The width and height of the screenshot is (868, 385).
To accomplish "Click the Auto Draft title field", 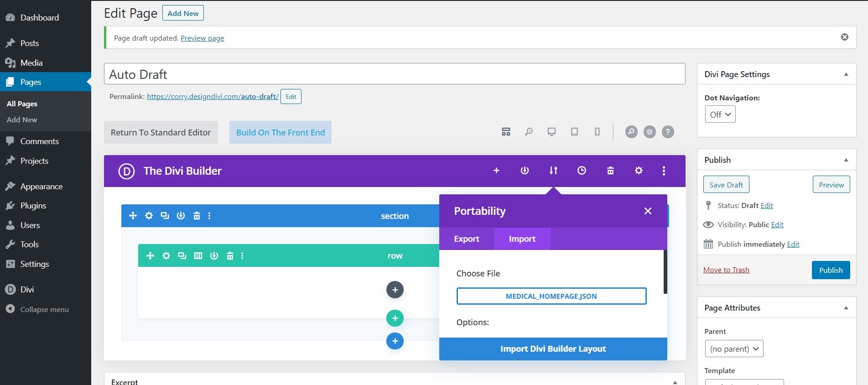I will coord(395,74).
